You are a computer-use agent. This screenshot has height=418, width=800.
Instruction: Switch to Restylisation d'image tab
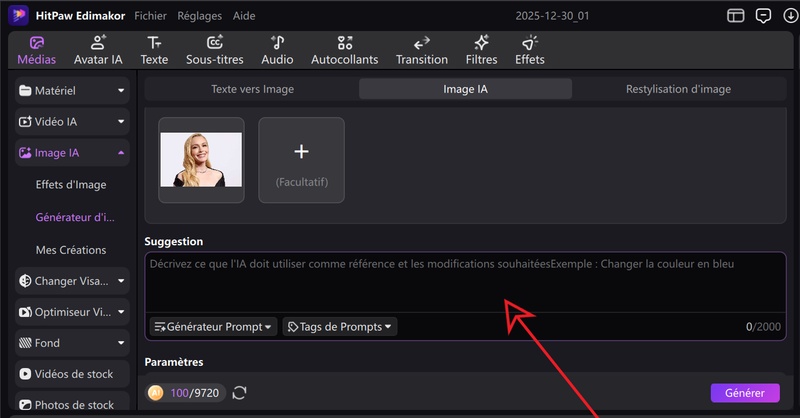679,89
